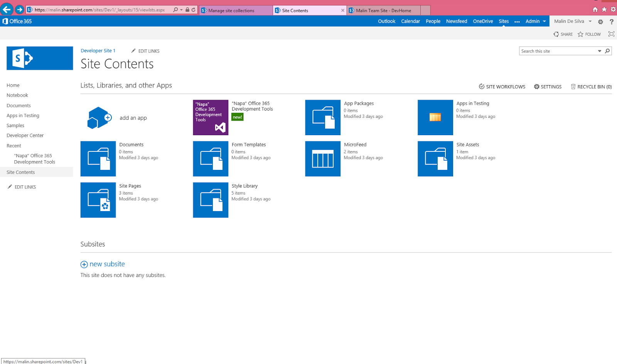Viewport: 617px width, 364px height.
Task: Click the SharePoint site logo tile
Action: tap(40, 58)
